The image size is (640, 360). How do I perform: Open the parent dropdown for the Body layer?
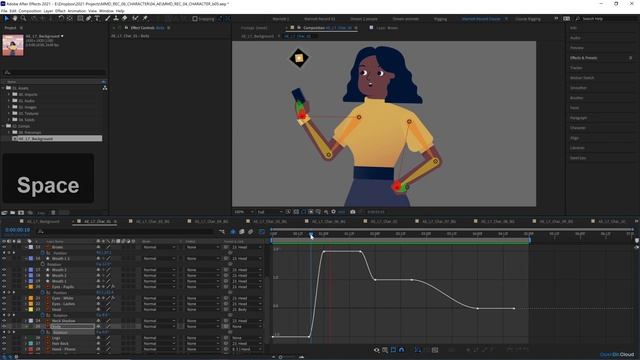pos(247,327)
